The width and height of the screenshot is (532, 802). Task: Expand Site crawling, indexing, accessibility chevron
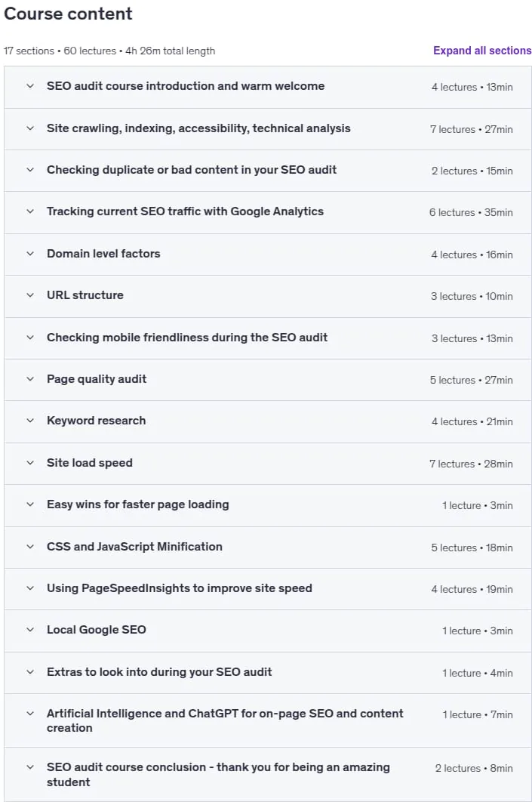click(30, 128)
